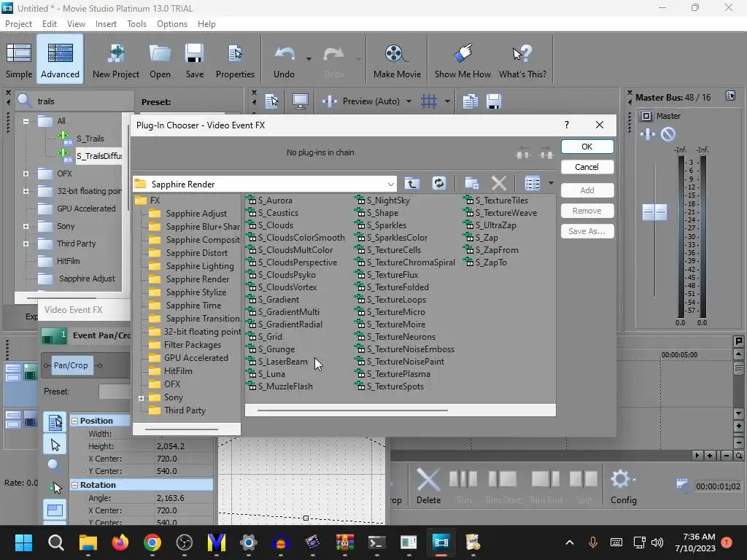The image size is (747, 560).
Task: Open the Undo history dropdown arrow
Action: point(309,59)
